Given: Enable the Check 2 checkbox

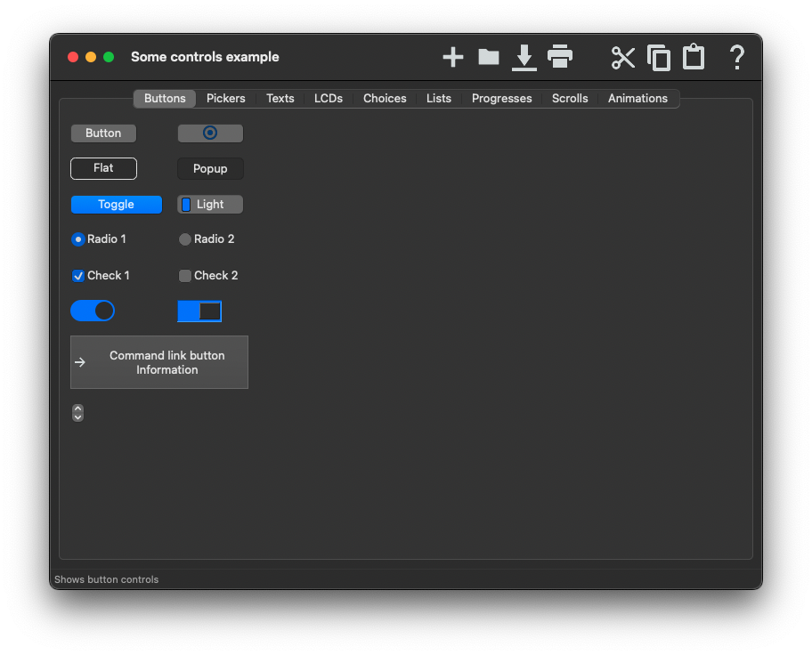Looking at the screenshot, I should [x=185, y=276].
